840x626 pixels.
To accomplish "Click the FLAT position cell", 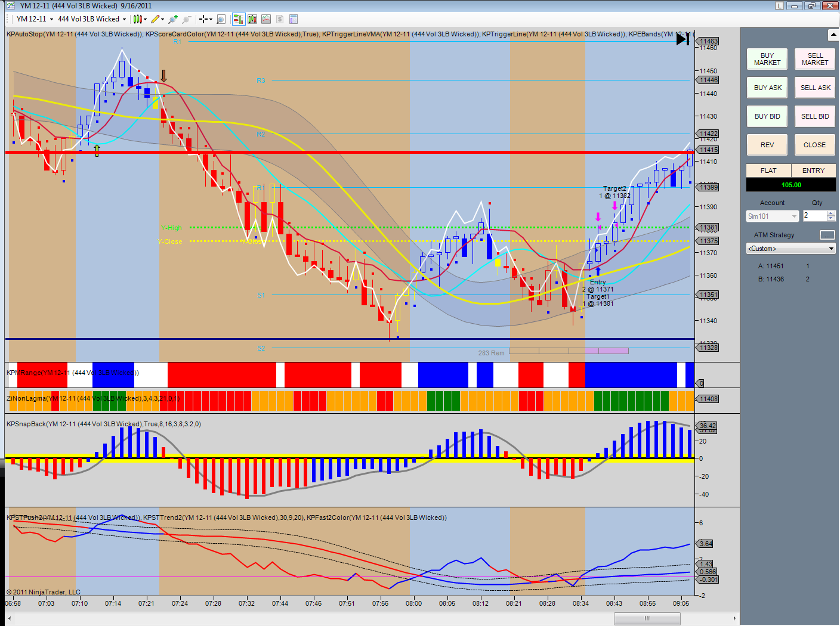I will (768, 171).
